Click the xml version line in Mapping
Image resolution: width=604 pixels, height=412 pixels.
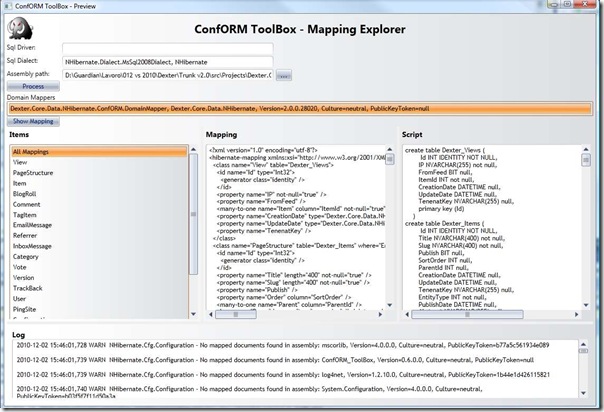[x=263, y=150]
